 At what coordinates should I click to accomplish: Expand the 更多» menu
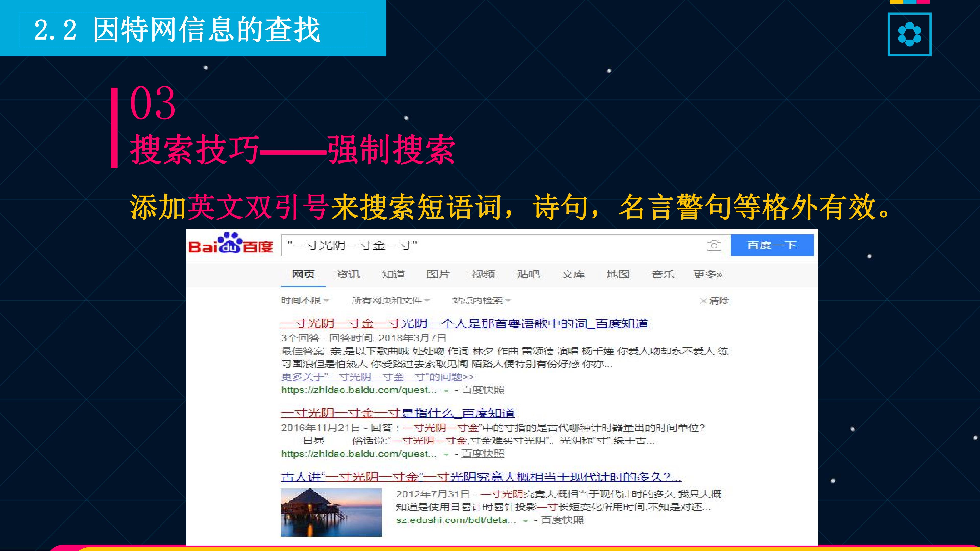click(708, 274)
